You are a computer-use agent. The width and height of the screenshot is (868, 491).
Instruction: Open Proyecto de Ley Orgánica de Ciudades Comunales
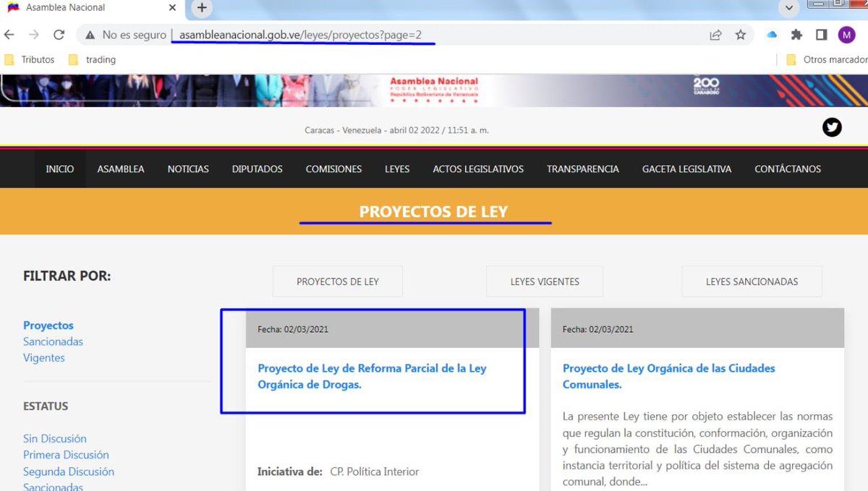[x=669, y=376]
